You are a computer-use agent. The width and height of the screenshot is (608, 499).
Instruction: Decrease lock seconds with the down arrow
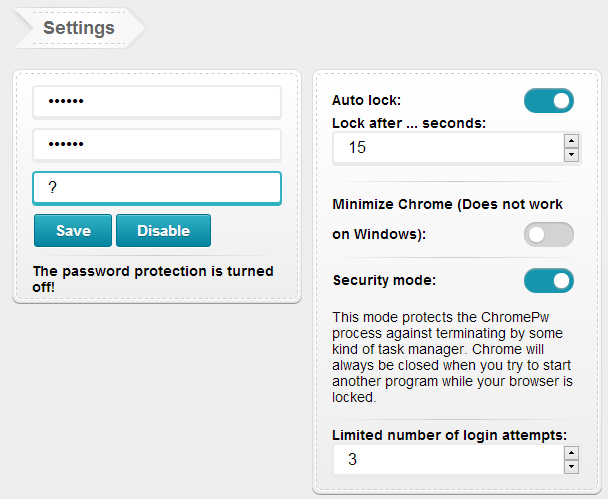click(x=571, y=155)
